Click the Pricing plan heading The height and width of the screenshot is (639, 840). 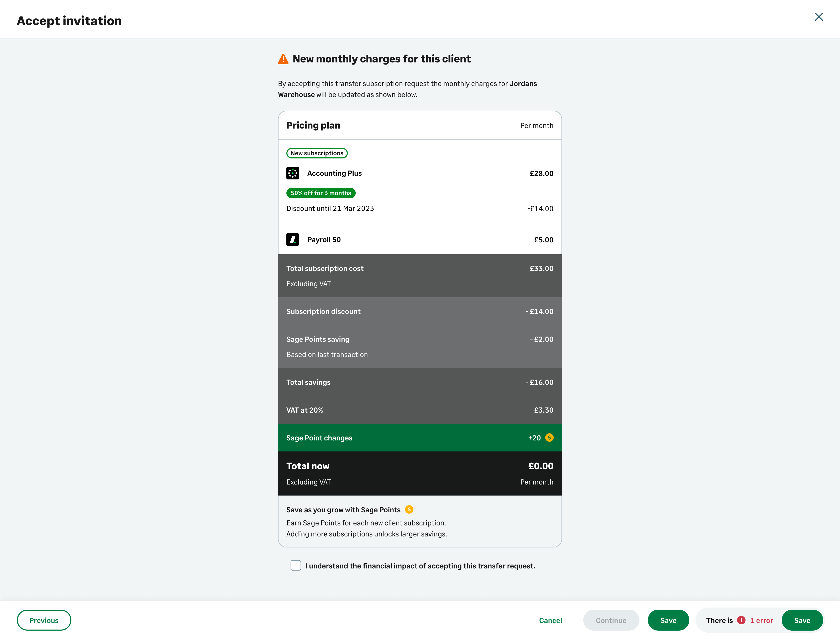coord(313,125)
